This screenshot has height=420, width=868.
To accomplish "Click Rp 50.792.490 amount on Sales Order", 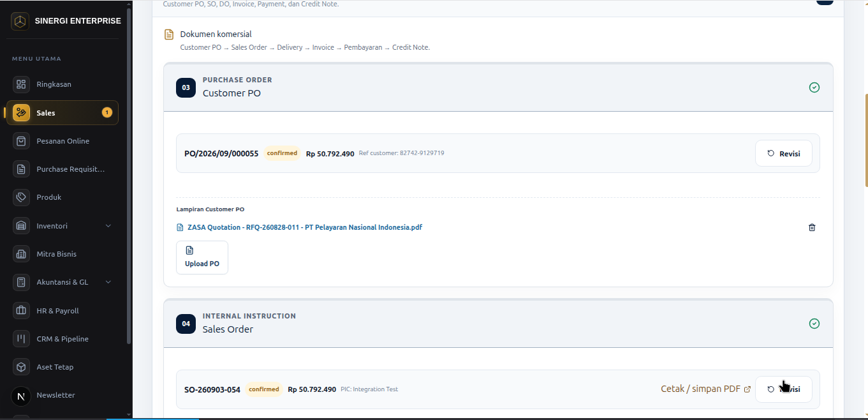I will point(312,389).
